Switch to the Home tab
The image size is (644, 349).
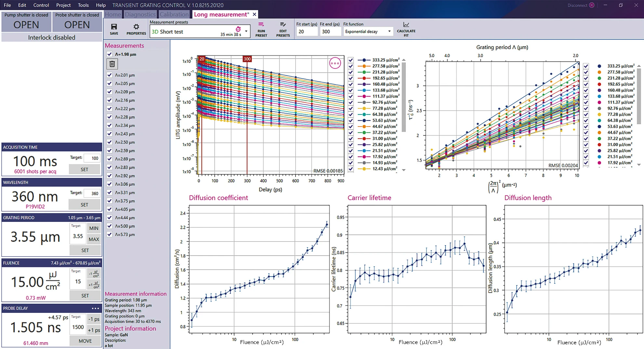(x=113, y=14)
